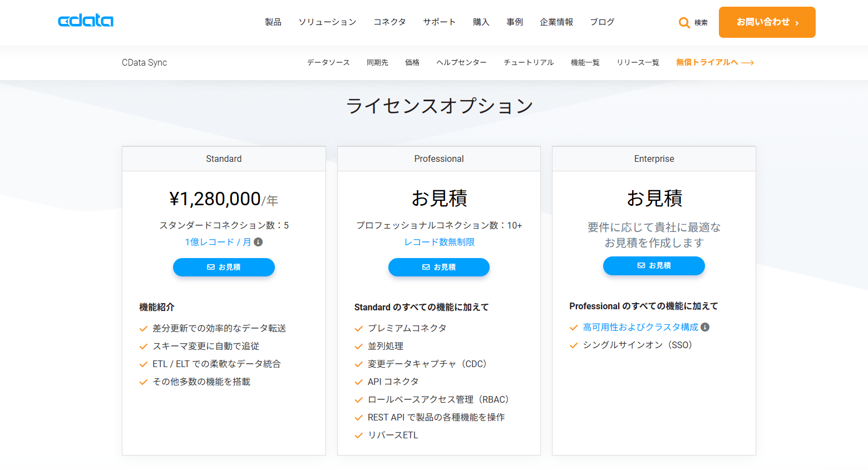
Task: Click 並列処理 feature
Action: pos(386,346)
